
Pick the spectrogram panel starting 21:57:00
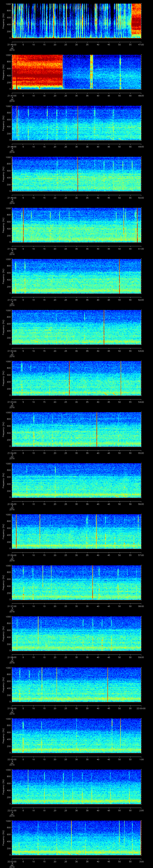pyautogui.click(x=77, y=583)
